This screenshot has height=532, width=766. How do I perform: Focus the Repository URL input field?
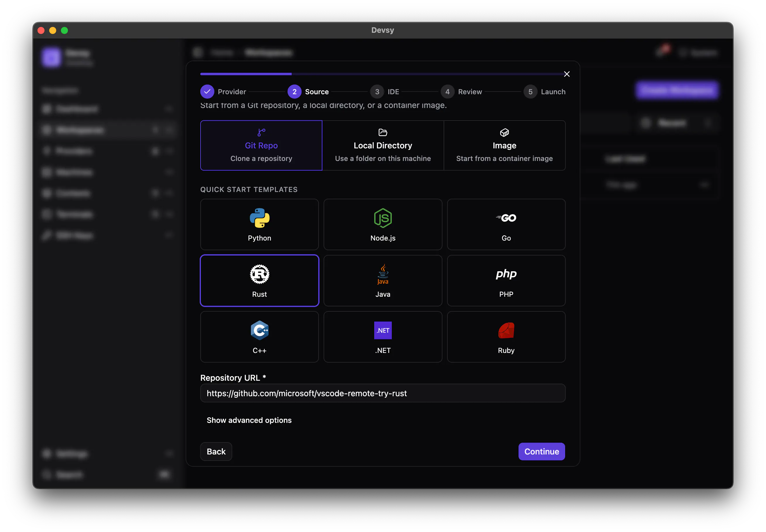pyautogui.click(x=382, y=393)
